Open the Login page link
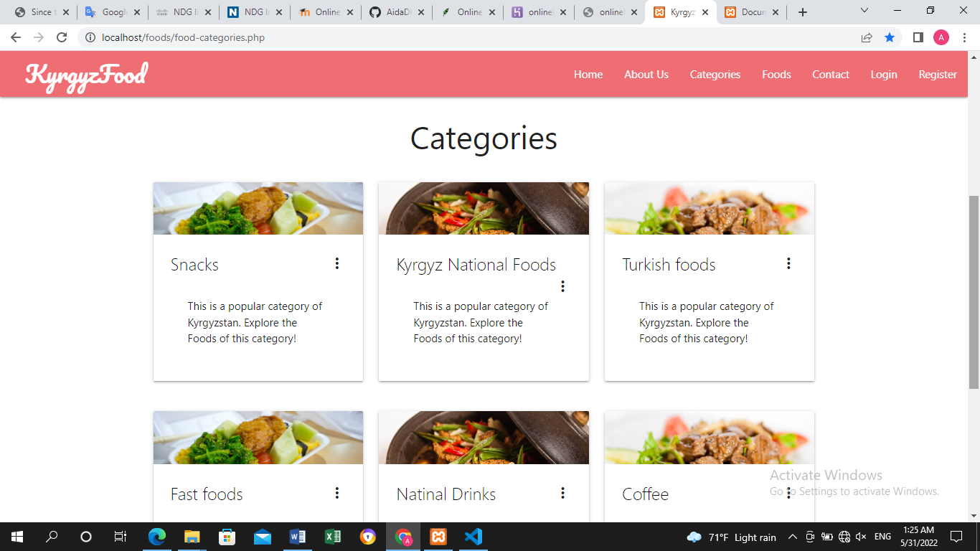Image resolution: width=980 pixels, height=551 pixels. pos(883,74)
